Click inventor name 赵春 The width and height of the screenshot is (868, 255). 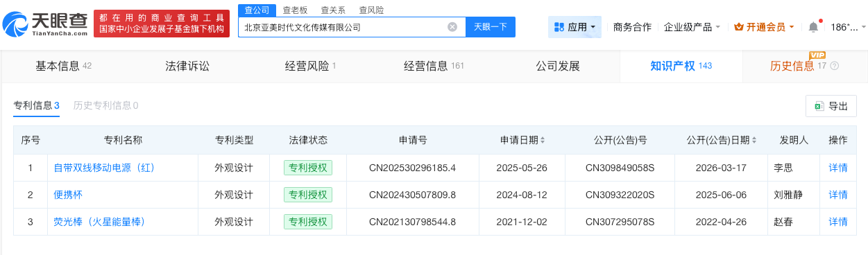tap(783, 222)
